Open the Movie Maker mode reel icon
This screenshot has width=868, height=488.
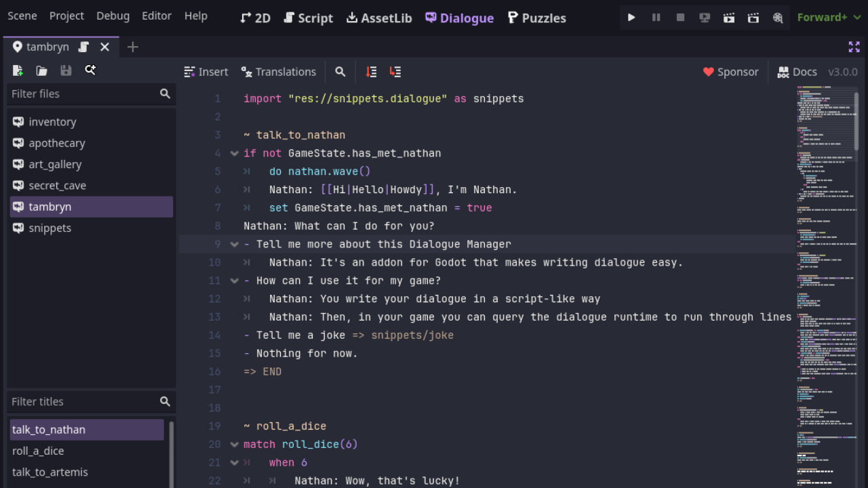pos(778,18)
